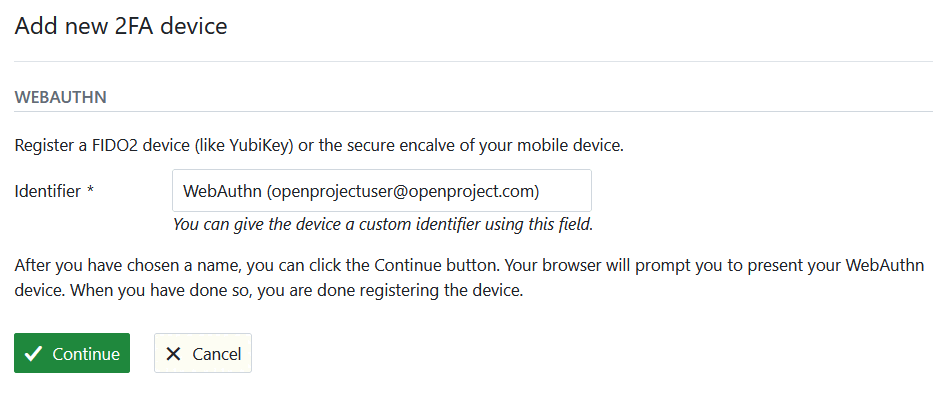Click the required asterisk beside Identifier
The height and width of the screenshot is (404, 933).
click(90, 190)
